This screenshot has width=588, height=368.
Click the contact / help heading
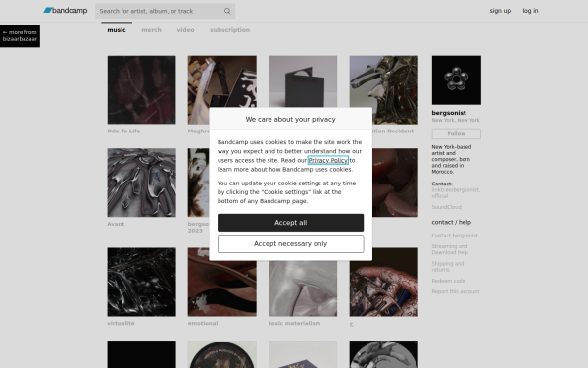[x=452, y=223]
